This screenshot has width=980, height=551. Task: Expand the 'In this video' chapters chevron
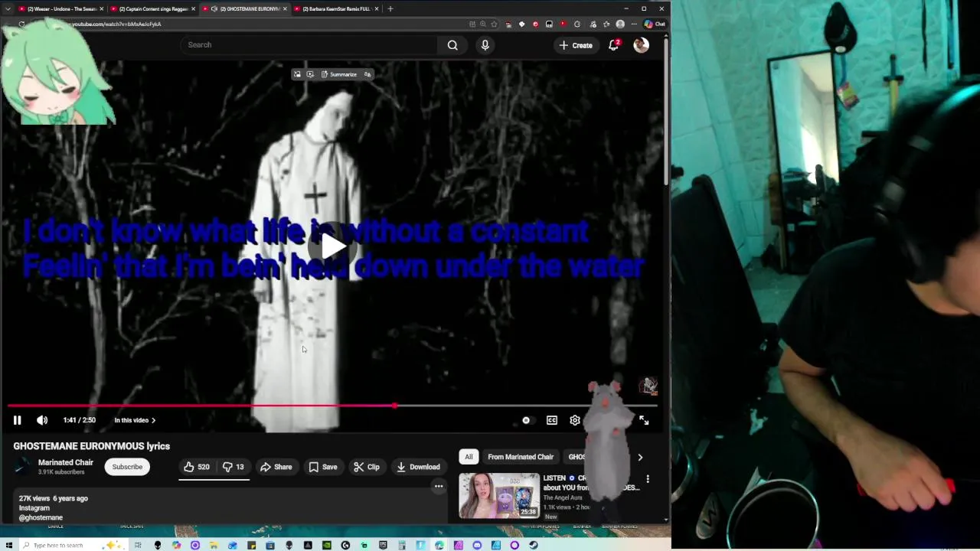coord(153,420)
